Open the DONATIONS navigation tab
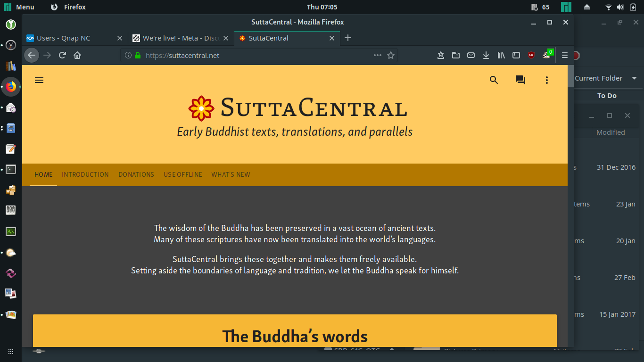644x362 pixels. 136,174
